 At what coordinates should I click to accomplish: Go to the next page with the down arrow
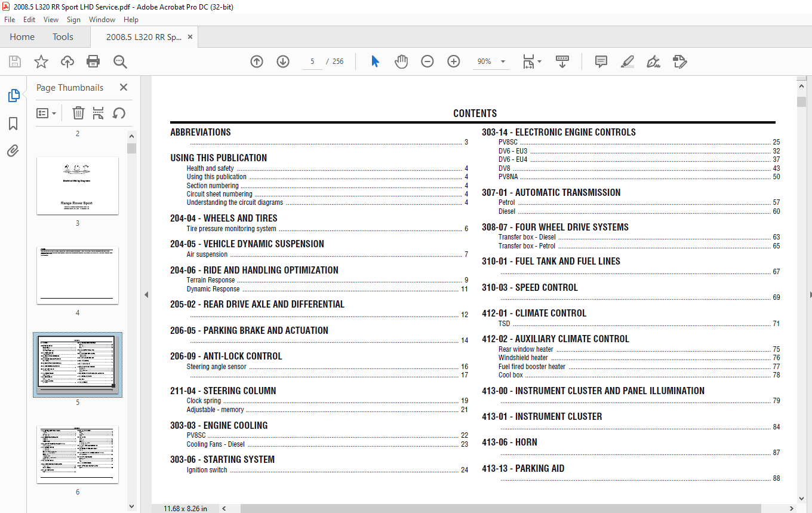point(283,62)
